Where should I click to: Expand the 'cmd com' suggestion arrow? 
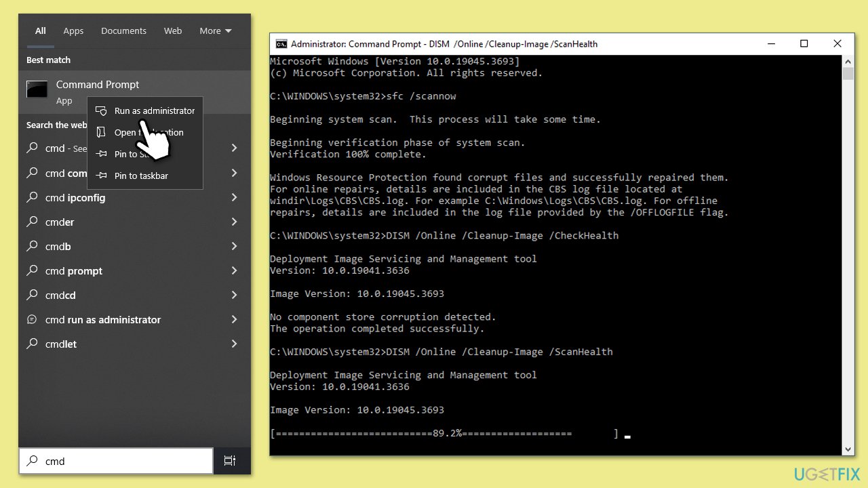pyautogui.click(x=234, y=173)
